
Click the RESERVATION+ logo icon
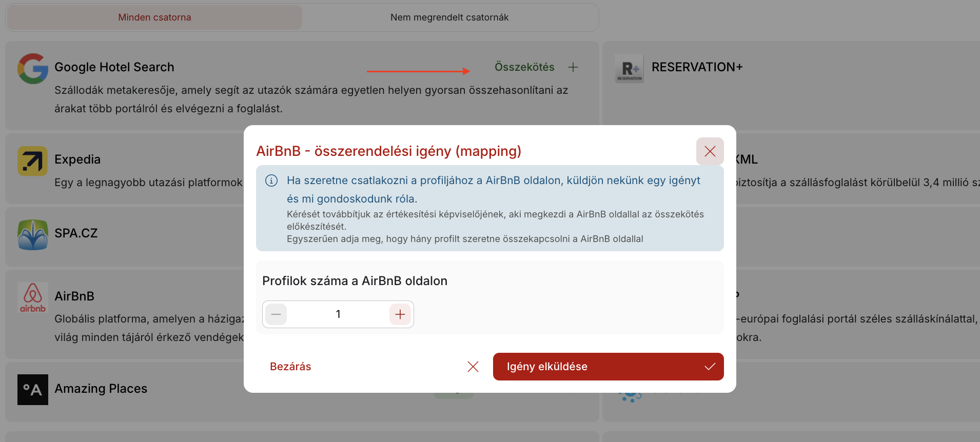pyautogui.click(x=629, y=69)
